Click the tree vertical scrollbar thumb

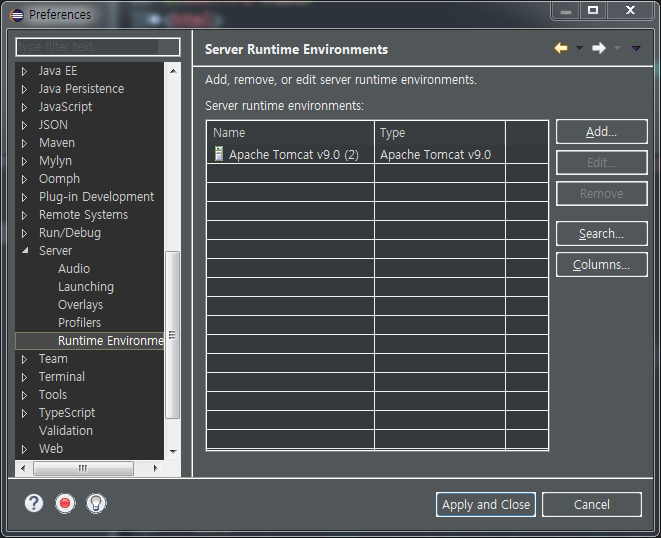(x=172, y=335)
